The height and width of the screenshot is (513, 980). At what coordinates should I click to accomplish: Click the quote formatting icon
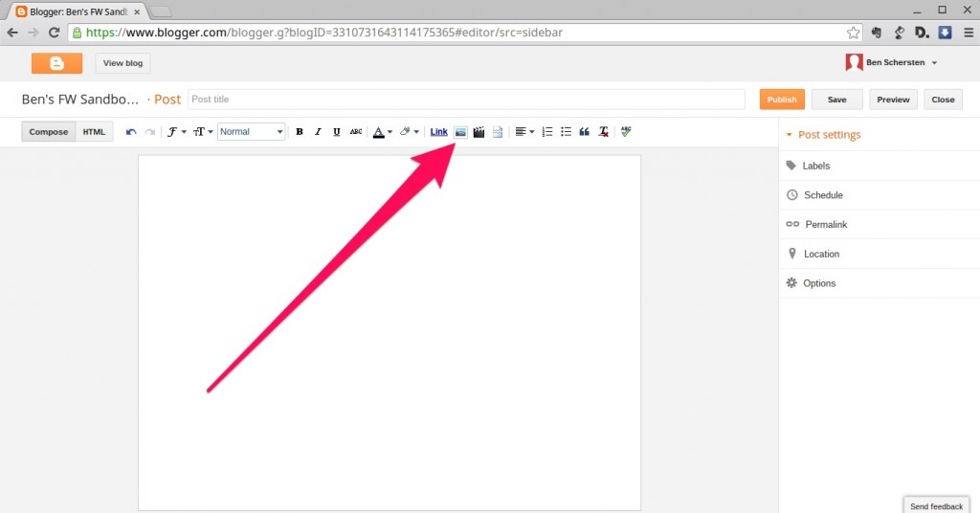click(585, 132)
